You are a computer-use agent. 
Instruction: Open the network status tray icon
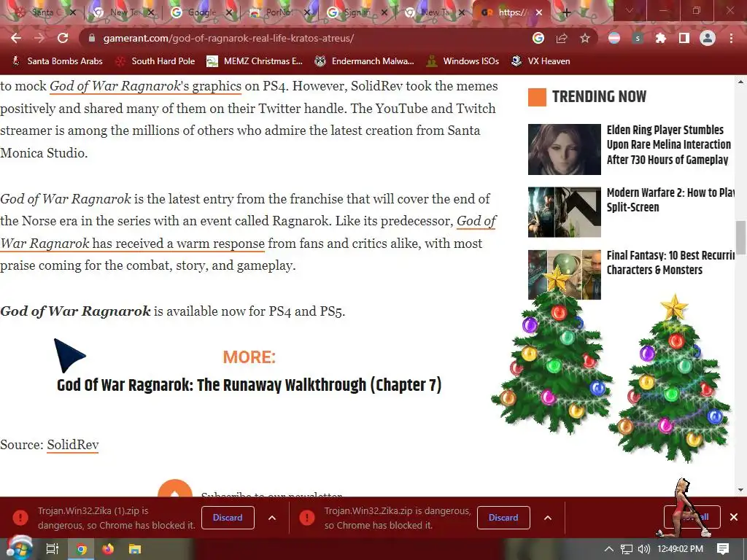pos(627,549)
